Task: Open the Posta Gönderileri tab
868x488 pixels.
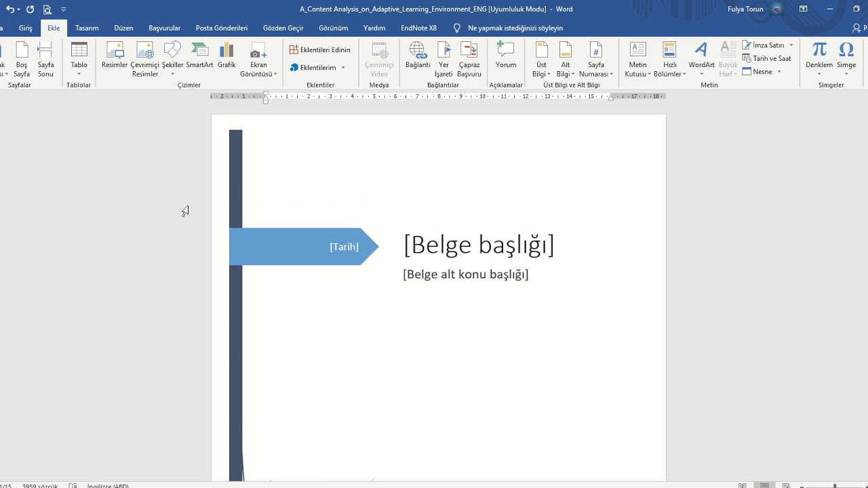Action: point(222,28)
